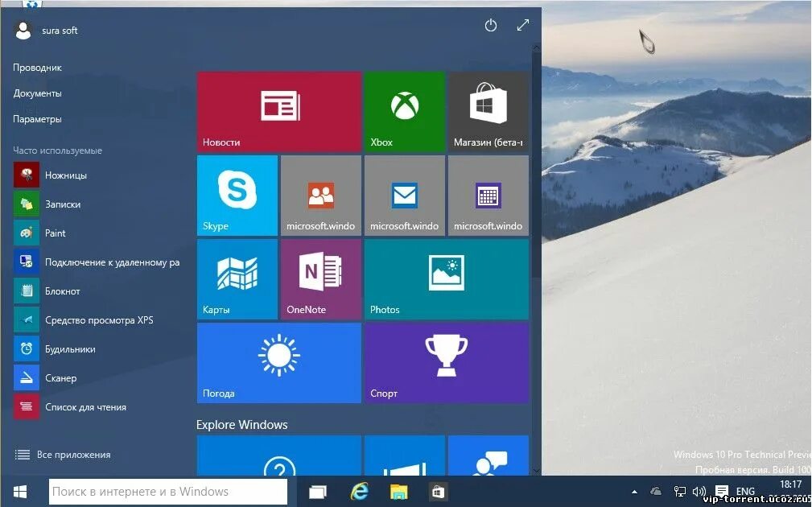Click the Часто используемые heading

coord(57,150)
